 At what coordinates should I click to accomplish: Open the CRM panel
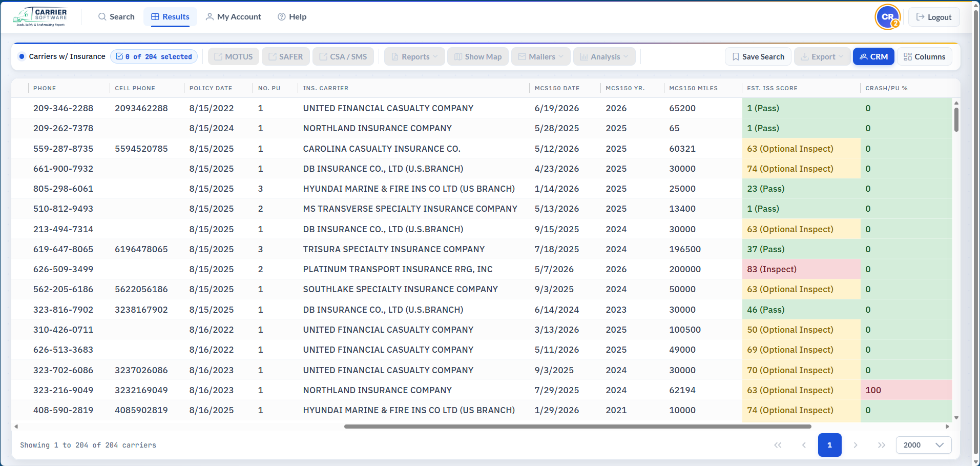coord(874,56)
